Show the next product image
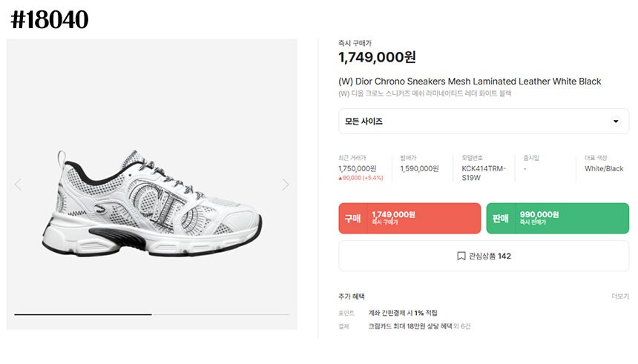Screen dimensions: 638x364 pos(286,185)
